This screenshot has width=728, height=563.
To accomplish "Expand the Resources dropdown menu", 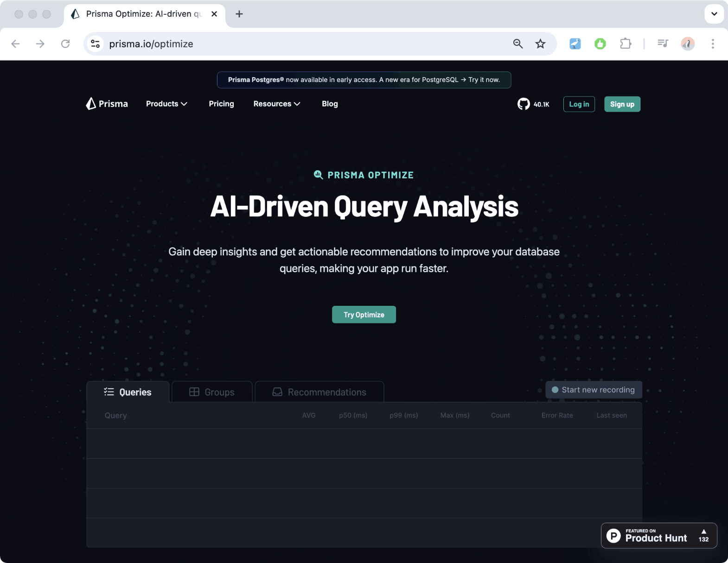I will coord(277,104).
